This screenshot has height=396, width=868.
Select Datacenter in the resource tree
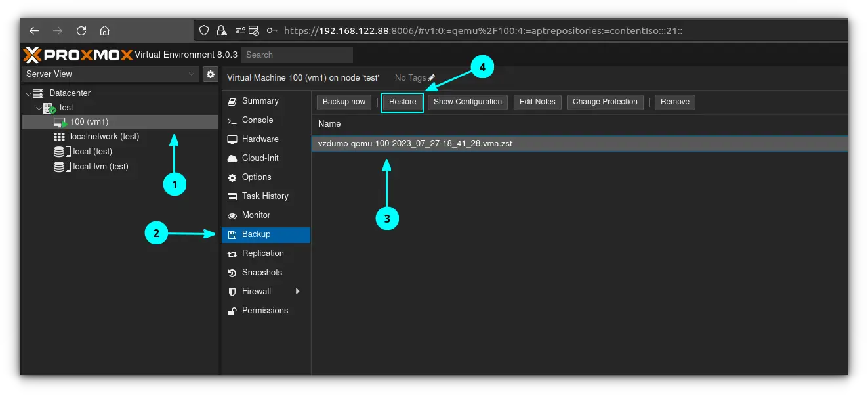click(70, 93)
